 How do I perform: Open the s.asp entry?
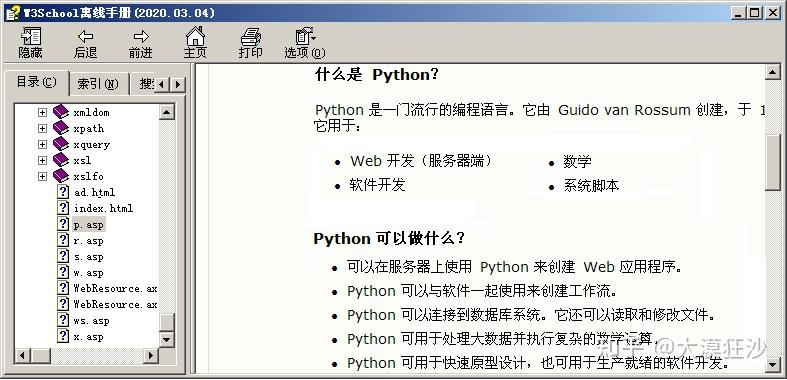[88, 257]
